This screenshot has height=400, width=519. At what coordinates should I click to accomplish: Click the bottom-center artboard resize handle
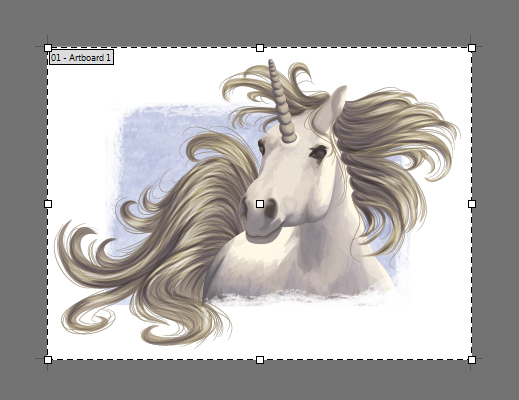coord(260,360)
